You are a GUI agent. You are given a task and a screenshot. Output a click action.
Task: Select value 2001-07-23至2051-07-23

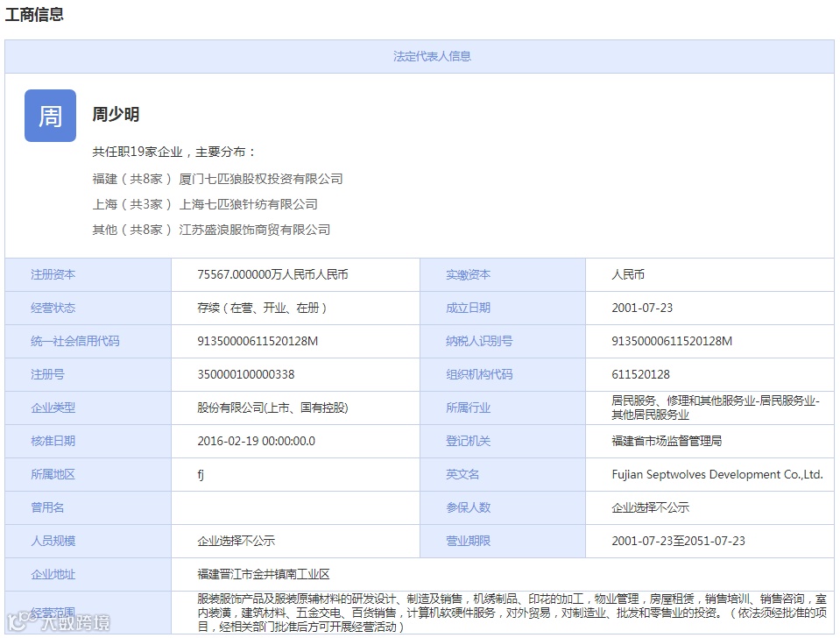[x=678, y=541]
